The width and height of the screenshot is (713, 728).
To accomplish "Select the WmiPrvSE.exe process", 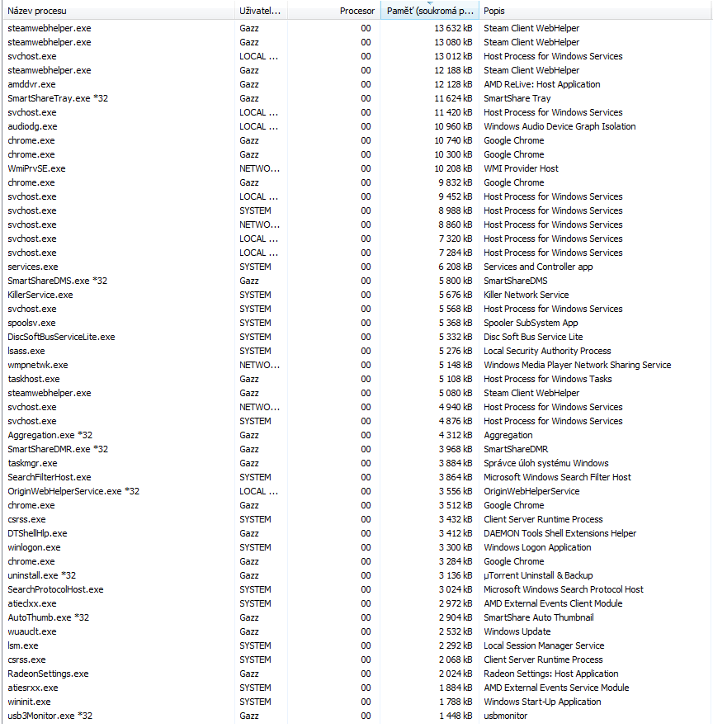I will point(357,168).
